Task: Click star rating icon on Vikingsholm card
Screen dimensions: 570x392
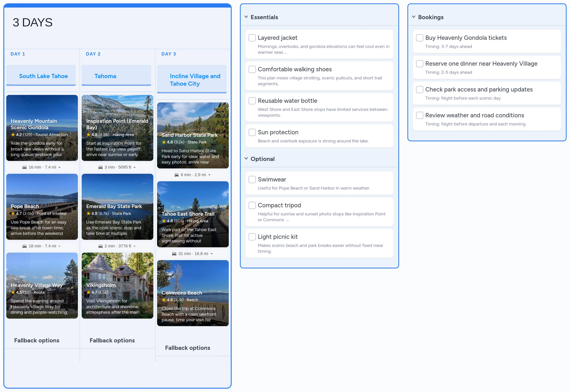Action: pyautogui.click(x=88, y=292)
